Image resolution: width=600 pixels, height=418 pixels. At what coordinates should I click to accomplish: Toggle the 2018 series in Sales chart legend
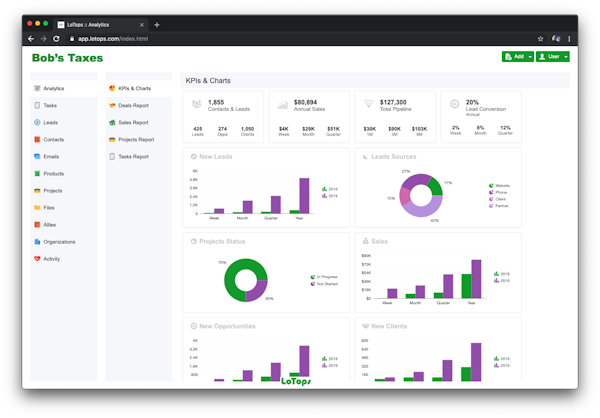coord(494,271)
